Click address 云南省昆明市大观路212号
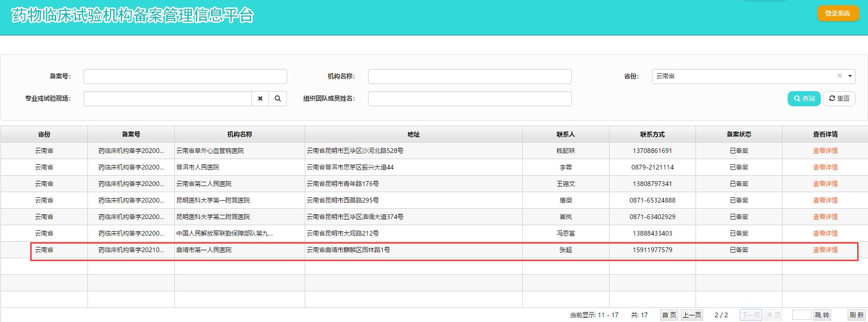 click(x=343, y=233)
